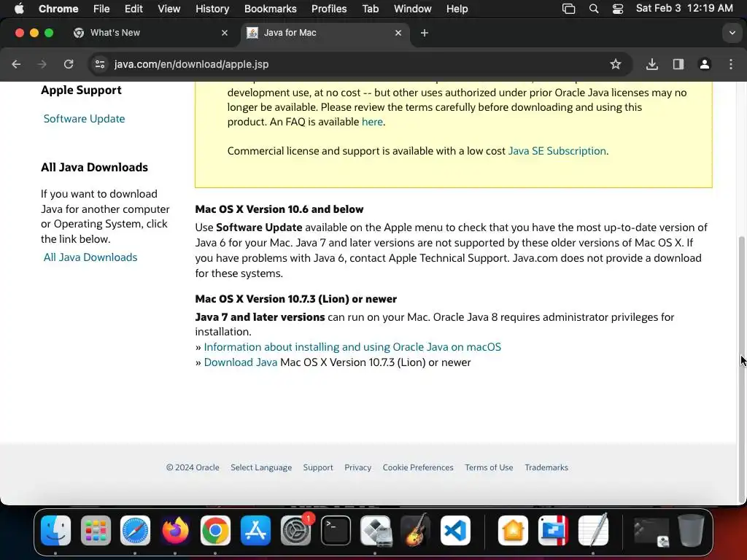Open the Bookmarks menu
Viewport: 747px width, 560px height.
pos(270,9)
